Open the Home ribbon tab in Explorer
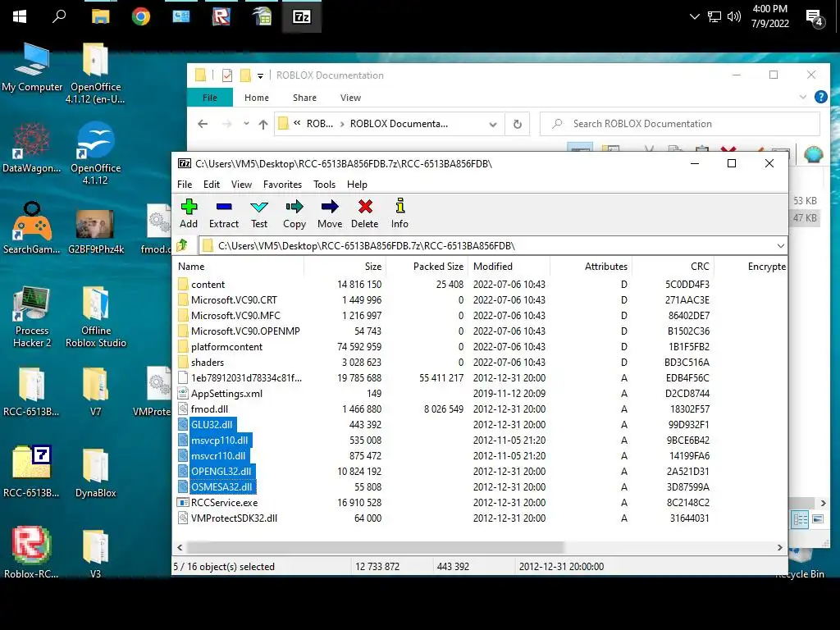840x630 pixels. 257,98
